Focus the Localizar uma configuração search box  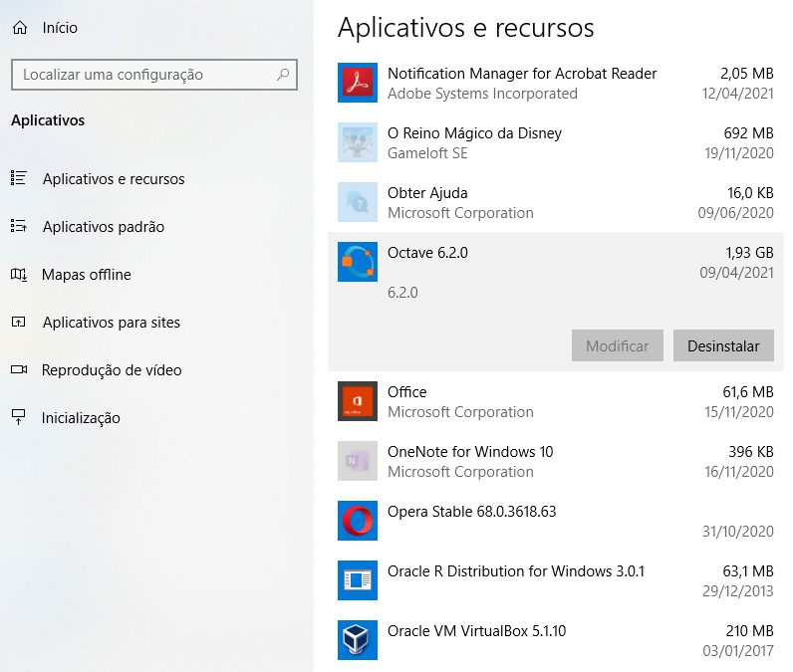point(154,75)
